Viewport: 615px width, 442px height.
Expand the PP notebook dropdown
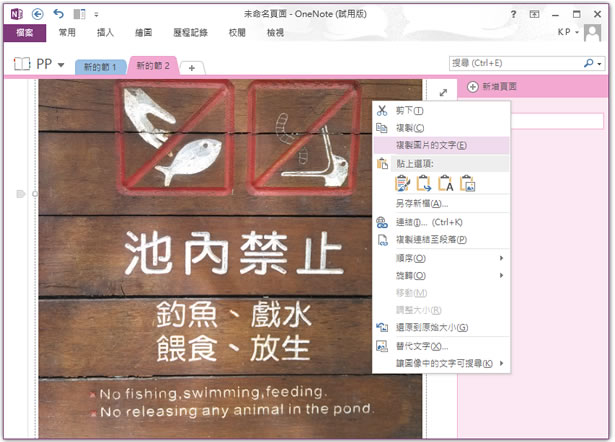(x=62, y=65)
